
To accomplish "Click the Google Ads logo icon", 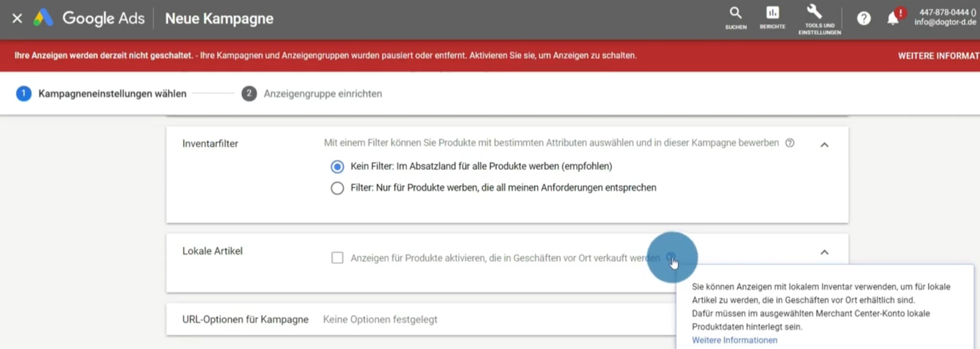I will point(43,18).
